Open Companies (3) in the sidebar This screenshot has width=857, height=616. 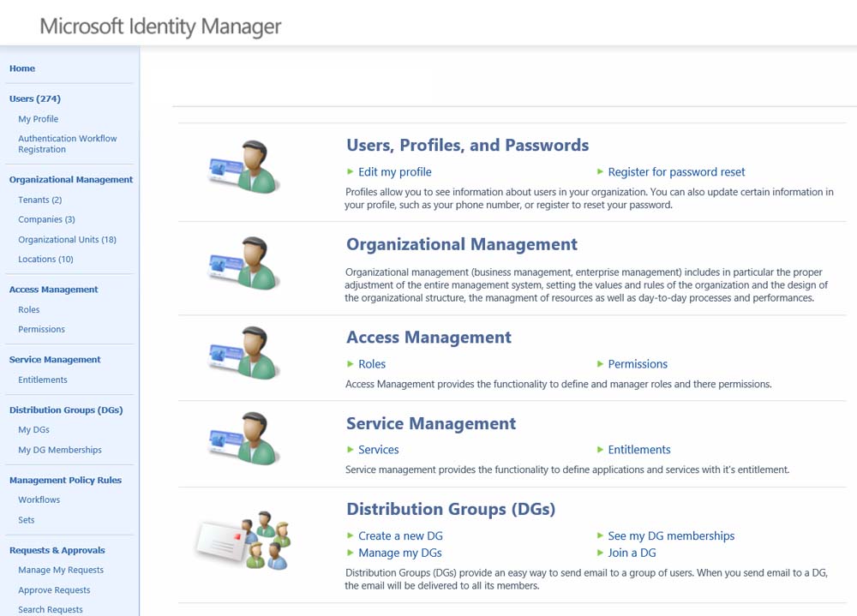[46, 219]
